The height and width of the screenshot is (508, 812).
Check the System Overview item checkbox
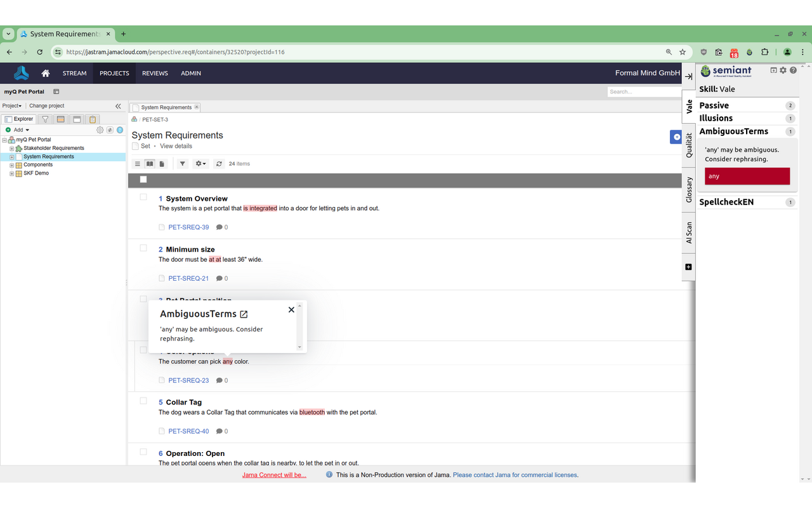pos(143,197)
